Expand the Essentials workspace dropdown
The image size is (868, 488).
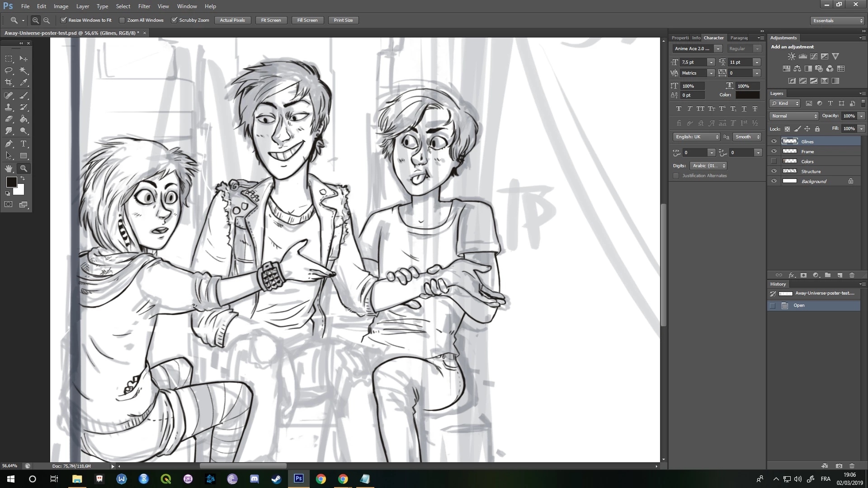pyautogui.click(x=837, y=21)
